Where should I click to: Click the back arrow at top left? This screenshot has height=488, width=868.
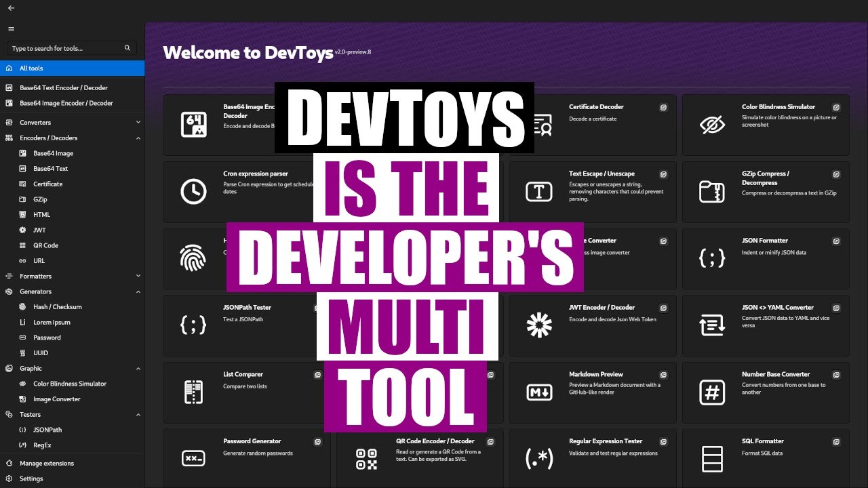[11, 8]
